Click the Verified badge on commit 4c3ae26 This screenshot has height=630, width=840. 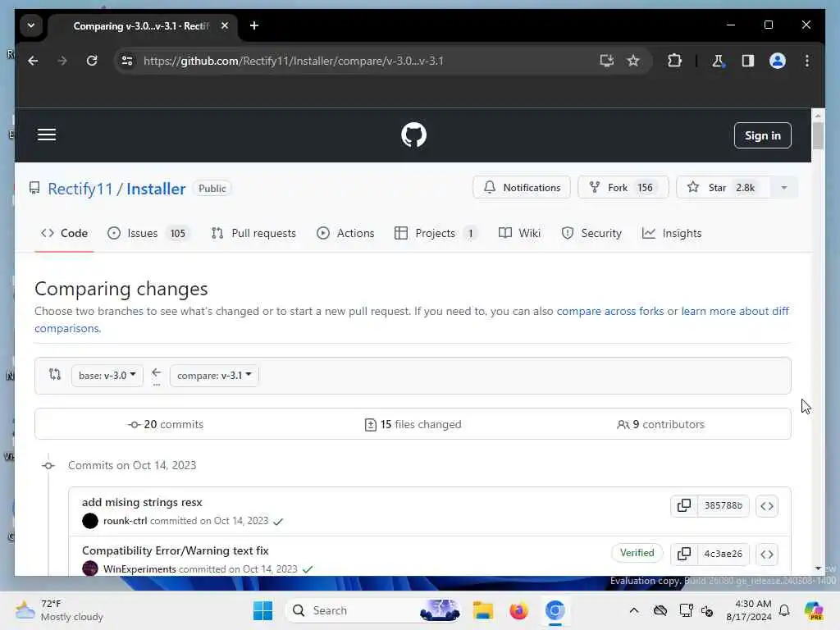pyautogui.click(x=637, y=553)
